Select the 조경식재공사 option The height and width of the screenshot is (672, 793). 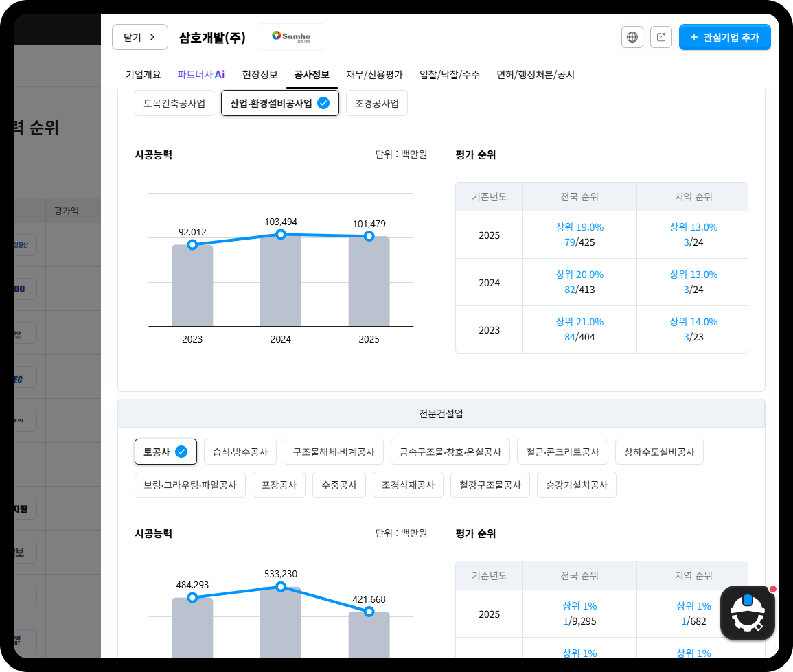point(408,485)
